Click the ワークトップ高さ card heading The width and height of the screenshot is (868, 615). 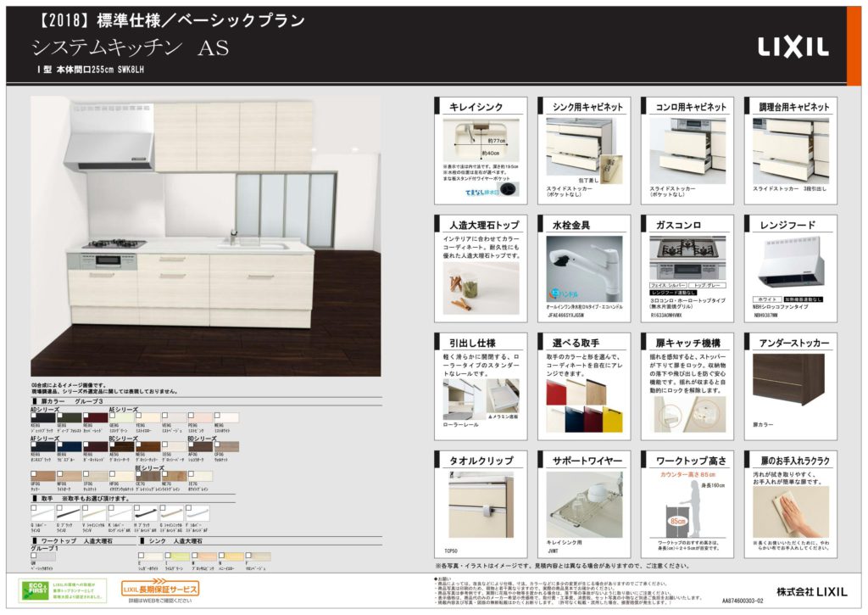click(691, 461)
